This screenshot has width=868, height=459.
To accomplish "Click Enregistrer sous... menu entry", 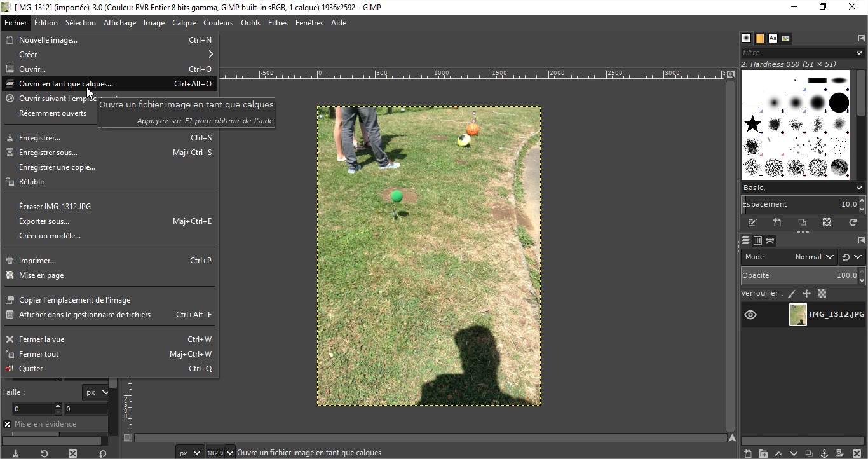I will coord(48,153).
